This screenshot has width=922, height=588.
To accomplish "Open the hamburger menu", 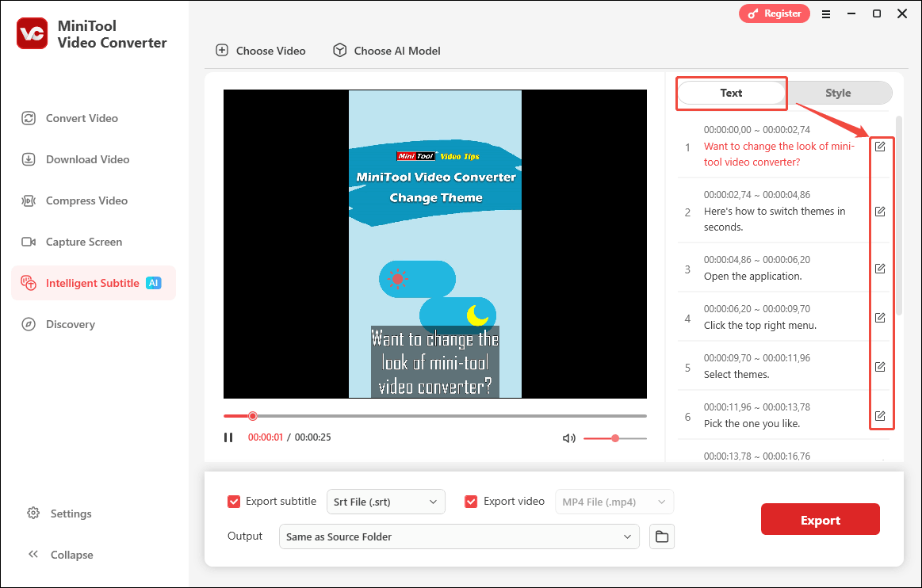I will [826, 13].
